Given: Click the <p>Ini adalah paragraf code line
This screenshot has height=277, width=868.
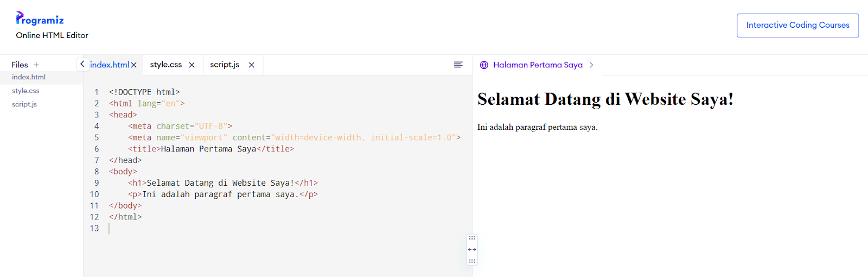Looking at the screenshot, I should (223, 194).
